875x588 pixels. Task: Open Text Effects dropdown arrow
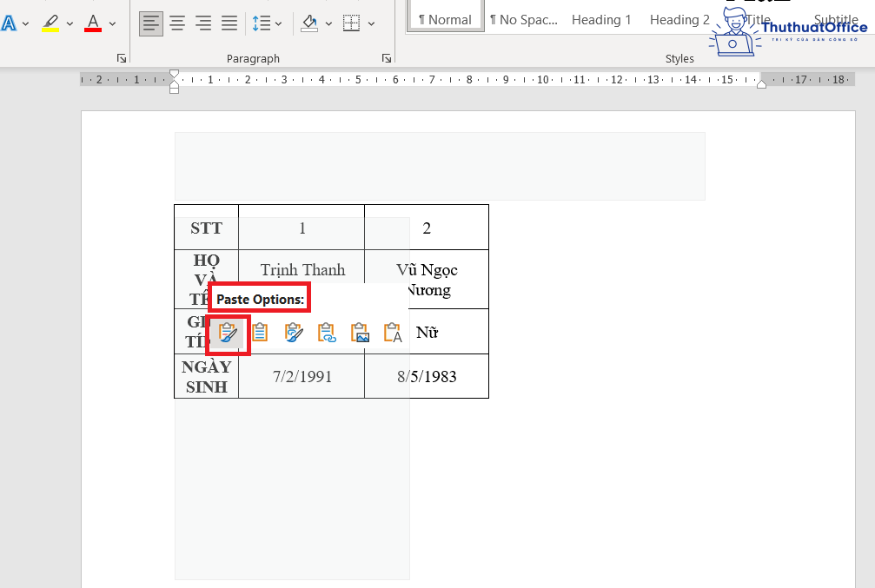[26, 24]
